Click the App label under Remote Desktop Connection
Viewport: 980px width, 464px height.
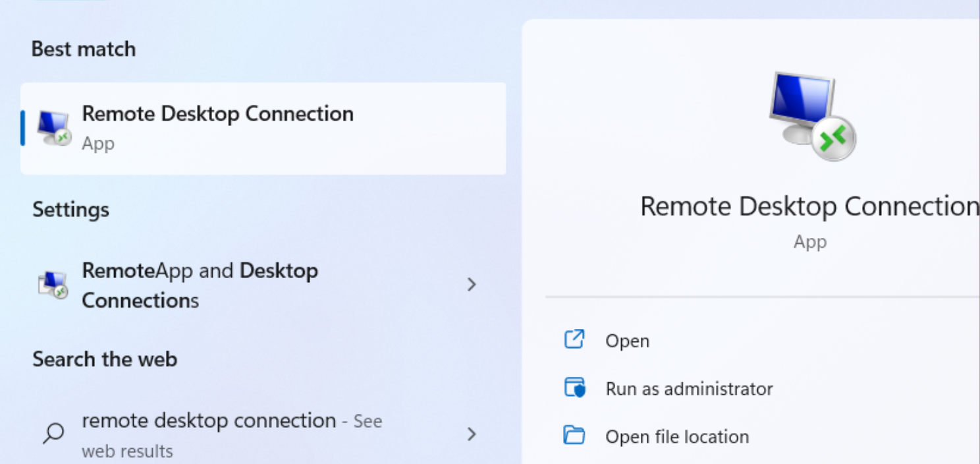(97, 144)
